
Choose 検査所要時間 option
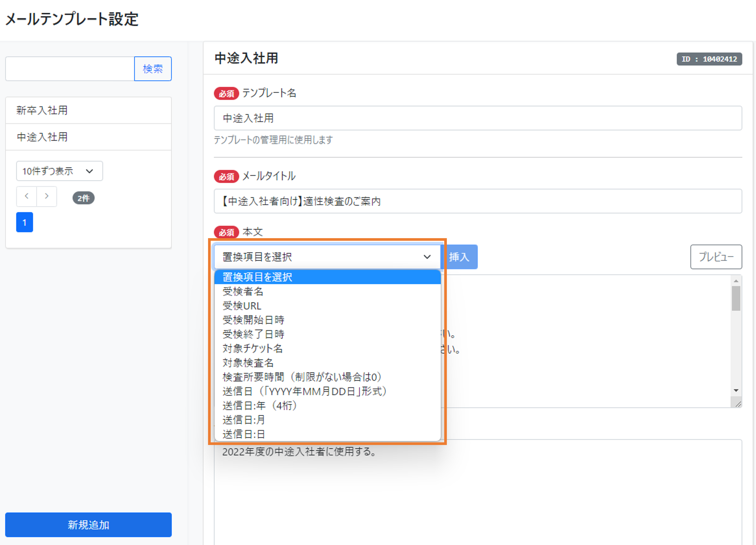click(x=327, y=377)
